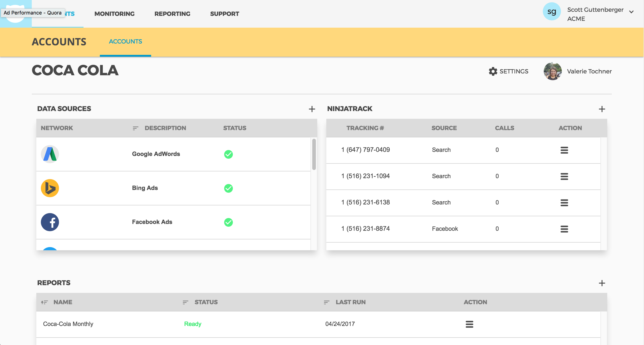Click Google AdWords green status checkmark
This screenshot has height=345, width=644.
[x=228, y=154]
